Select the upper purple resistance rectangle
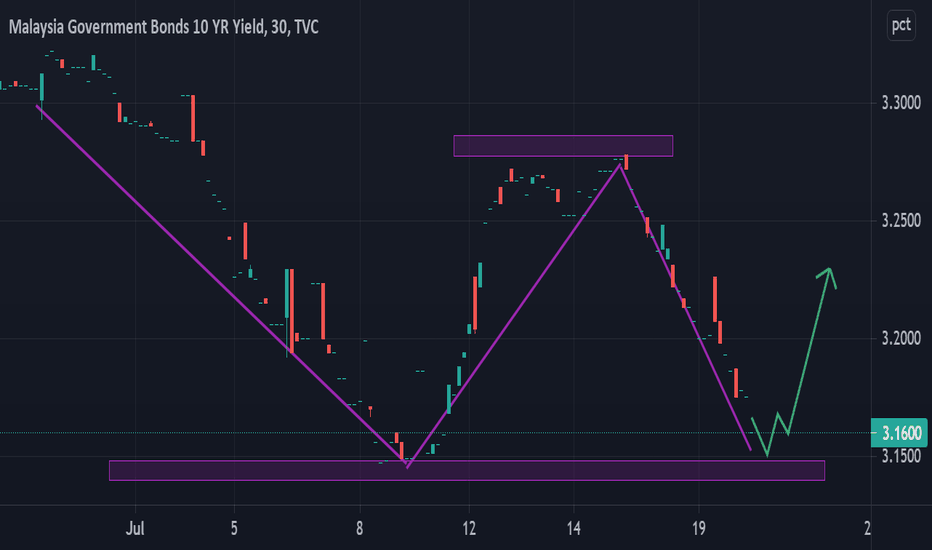The width and height of the screenshot is (932, 550). click(563, 146)
